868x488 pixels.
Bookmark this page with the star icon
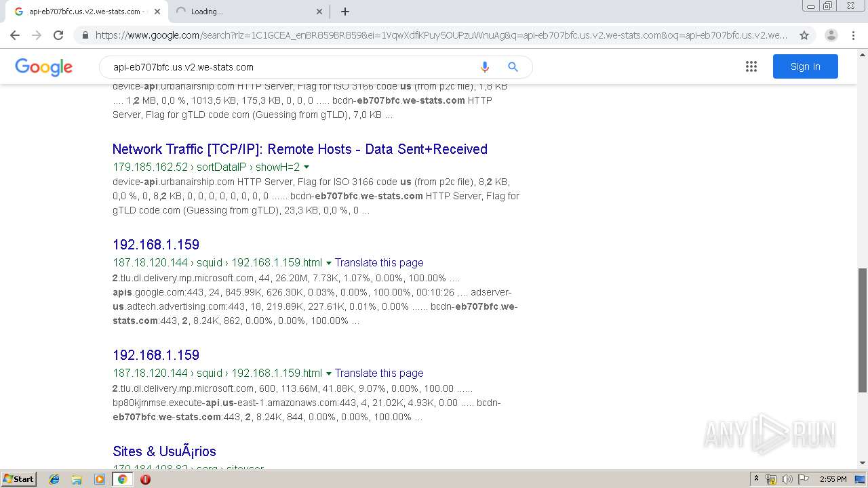coord(804,35)
